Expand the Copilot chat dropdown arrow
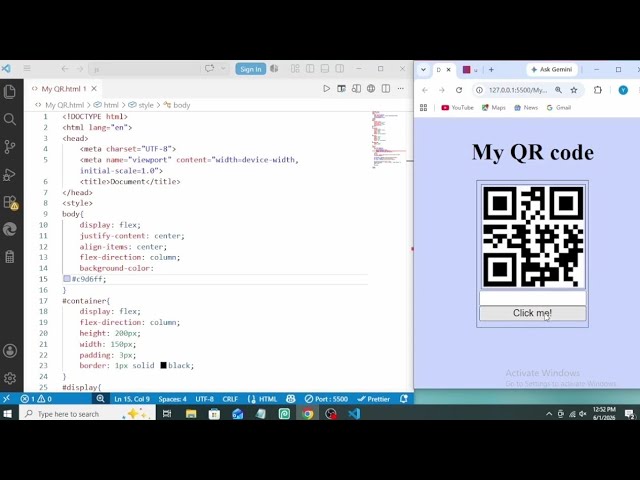 [223, 69]
